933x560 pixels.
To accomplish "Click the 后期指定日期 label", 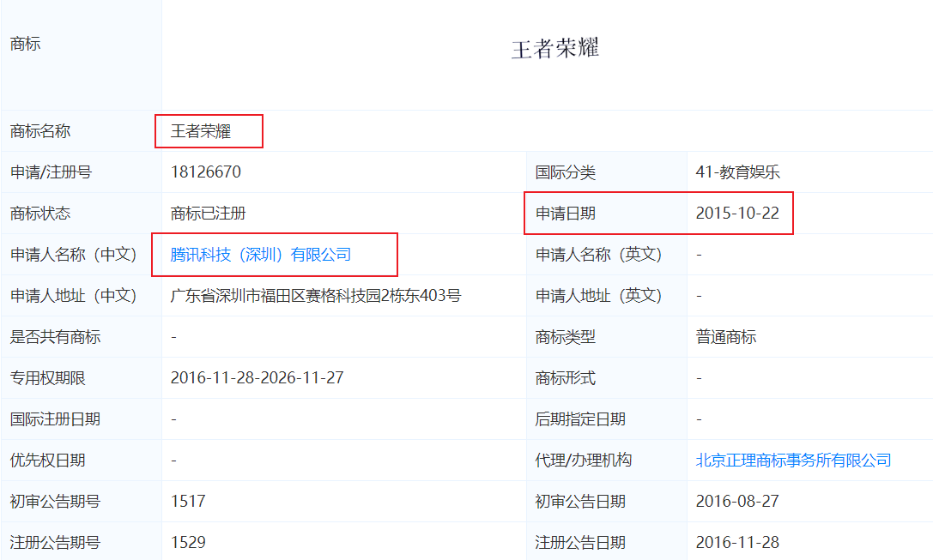I will point(580,419).
